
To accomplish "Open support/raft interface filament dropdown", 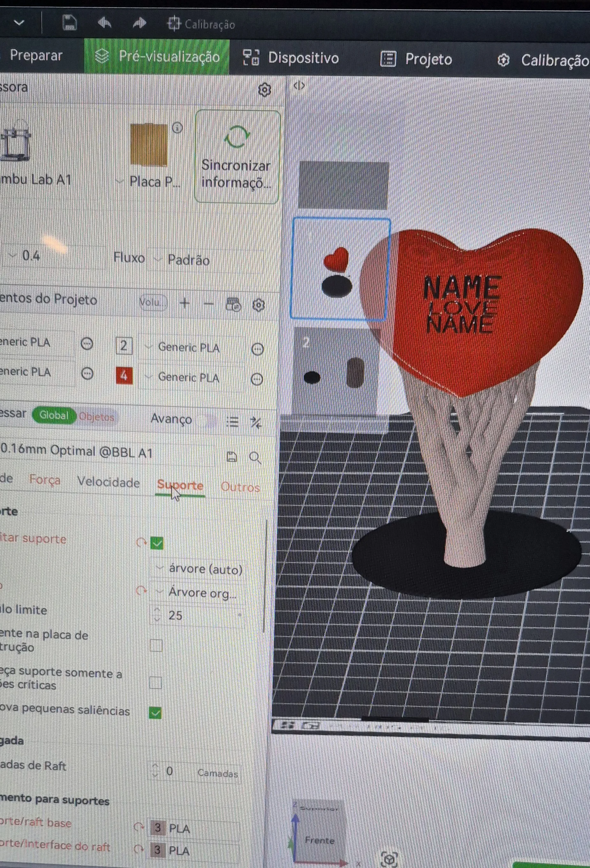I will 193,850.
